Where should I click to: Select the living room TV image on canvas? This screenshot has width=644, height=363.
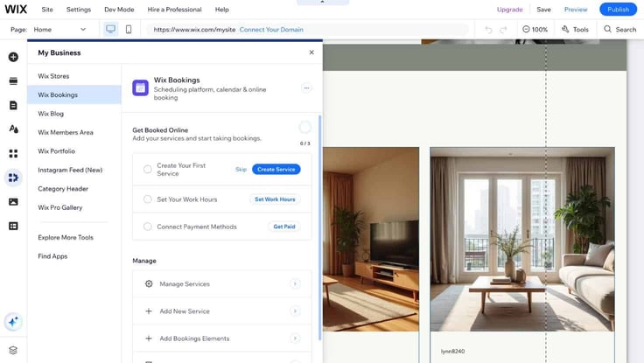pyautogui.click(x=371, y=240)
